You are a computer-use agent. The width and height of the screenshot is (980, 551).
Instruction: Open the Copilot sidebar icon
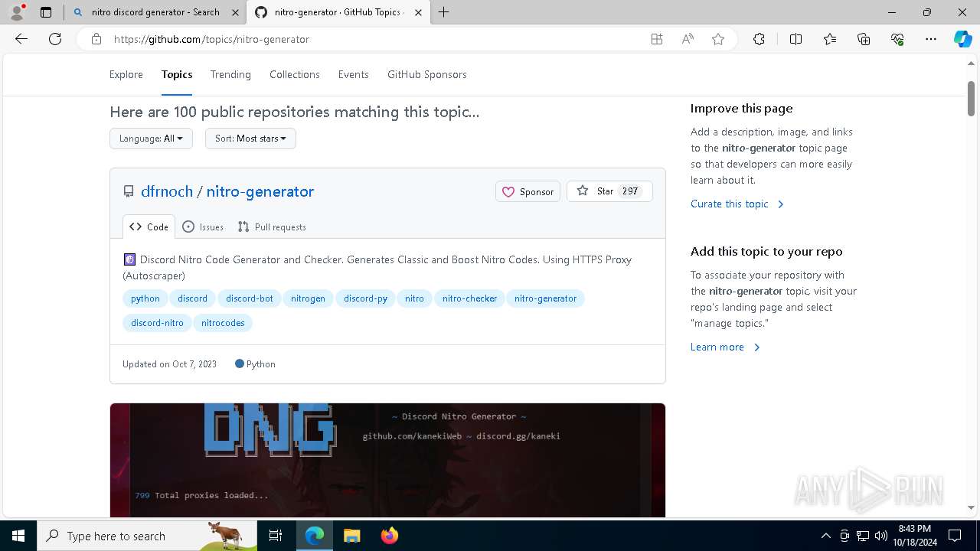pos(963,39)
